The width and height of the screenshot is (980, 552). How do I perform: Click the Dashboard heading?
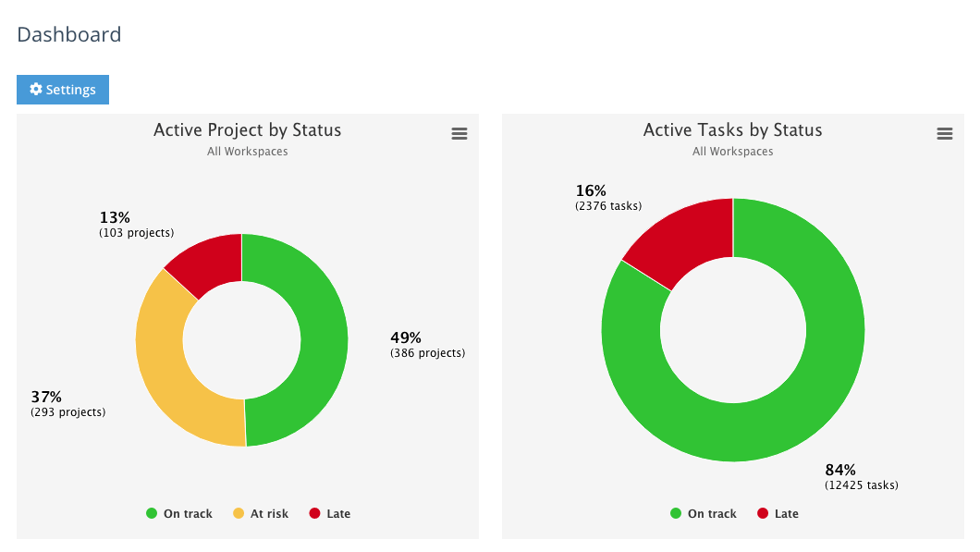(x=68, y=34)
